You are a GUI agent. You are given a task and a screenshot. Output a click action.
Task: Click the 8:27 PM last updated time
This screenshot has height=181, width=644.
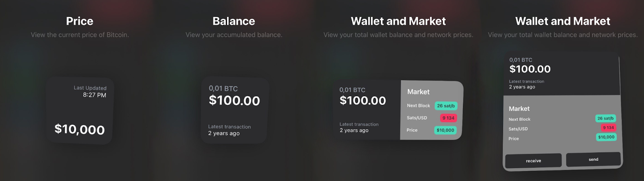(95, 95)
